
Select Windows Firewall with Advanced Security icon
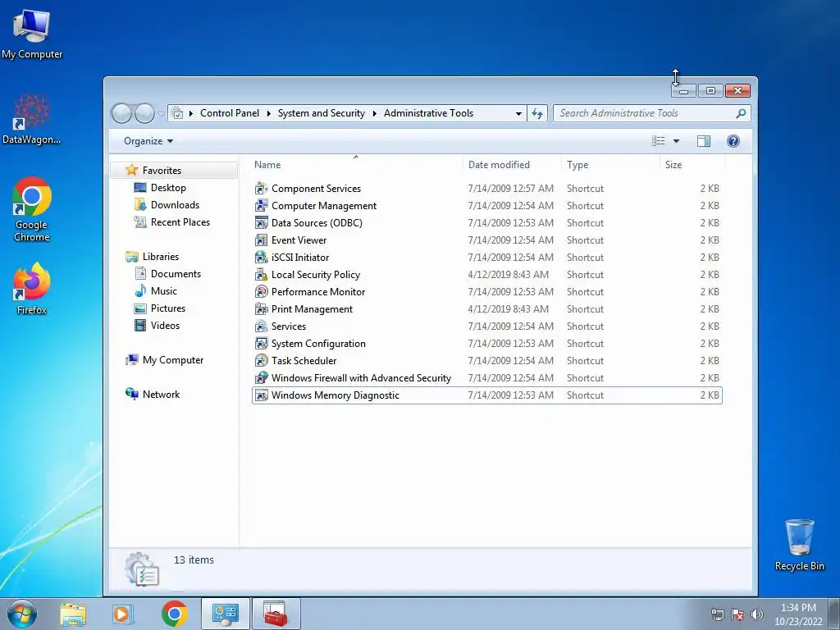[x=261, y=377]
